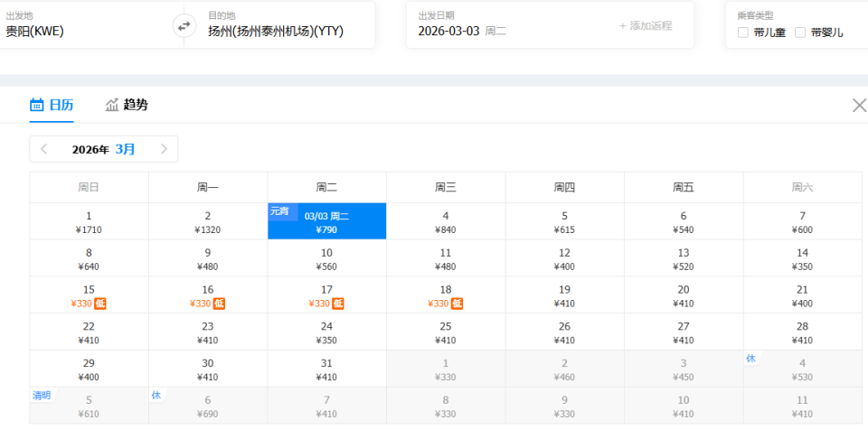Select March 9 priced ¥480
The height and width of the screenshot is (430, 868).
point(208,258)
